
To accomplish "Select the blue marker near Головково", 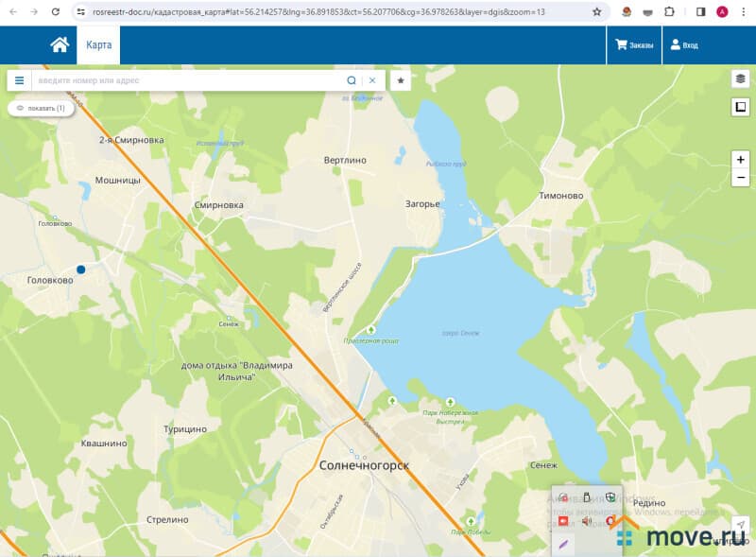I will click(x=81, y=270).
